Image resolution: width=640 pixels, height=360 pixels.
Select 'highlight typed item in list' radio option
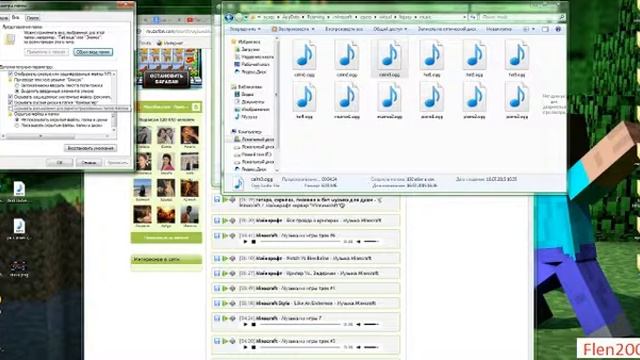(17, 91)
